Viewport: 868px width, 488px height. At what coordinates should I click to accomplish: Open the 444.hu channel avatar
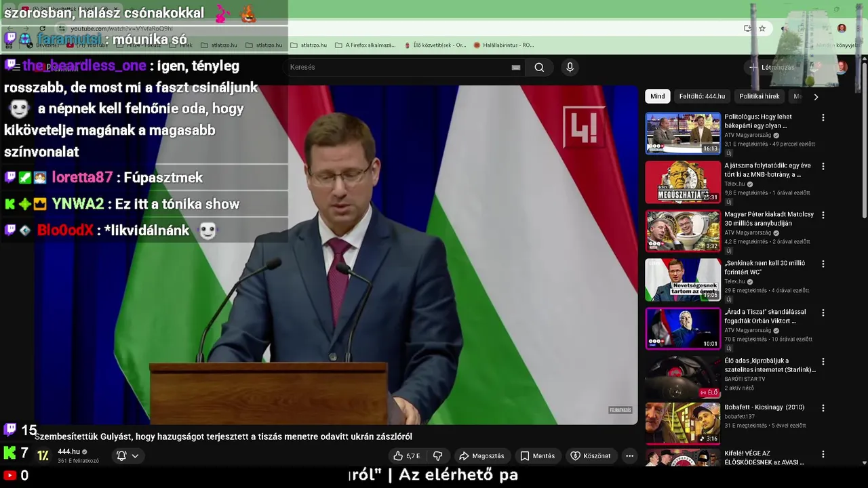(x=43, y=455)
